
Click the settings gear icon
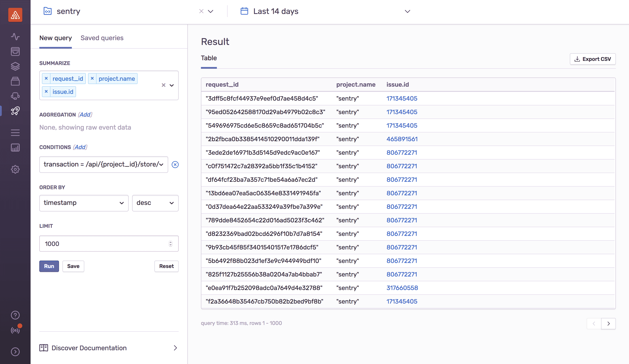tap(15, 169)
